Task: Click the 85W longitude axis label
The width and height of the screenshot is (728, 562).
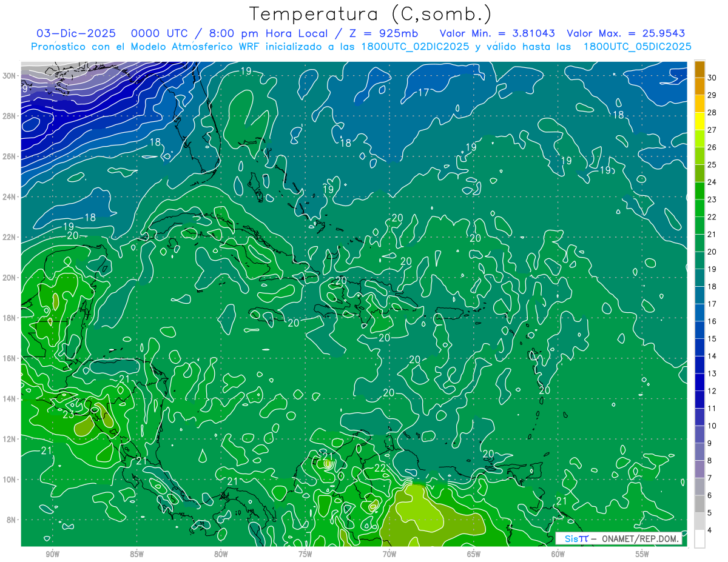Action: click(x=136, y=554)
